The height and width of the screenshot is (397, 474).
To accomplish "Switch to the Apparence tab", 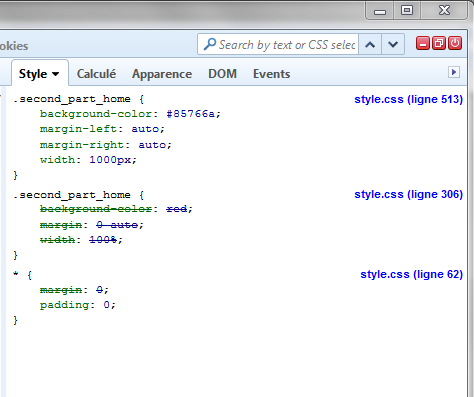I will (x=162, y=74).
